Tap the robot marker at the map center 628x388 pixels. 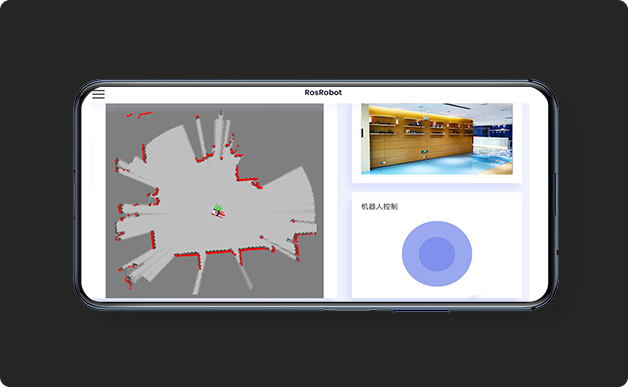[x=218, y=213]
